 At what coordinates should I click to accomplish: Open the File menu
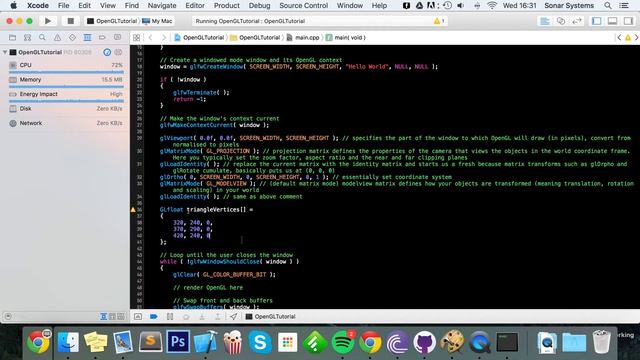point(63,6)
